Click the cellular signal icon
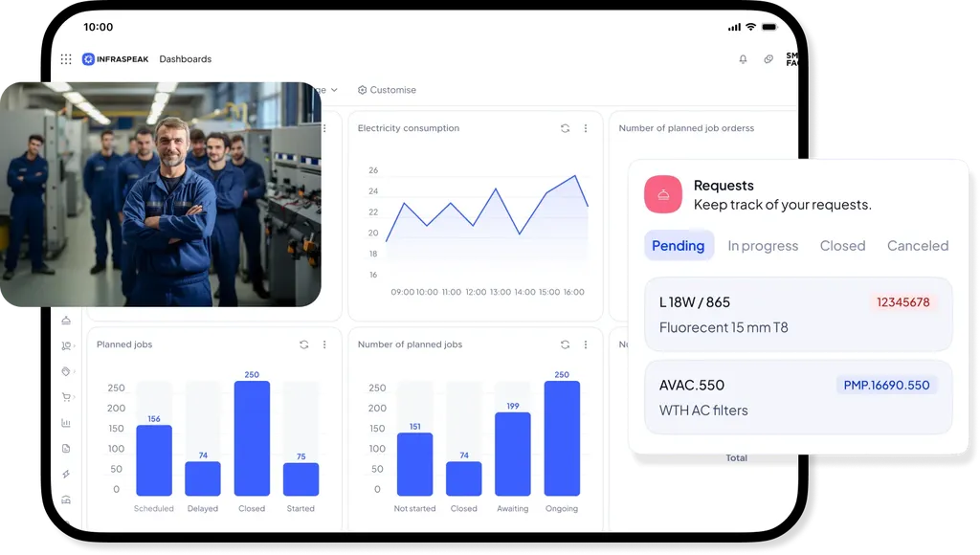The width and height of the screenshot is (980, 555). tap(734, 27)
